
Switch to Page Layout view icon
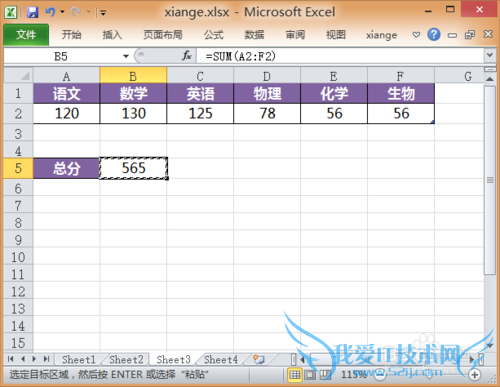pos(310,375)
